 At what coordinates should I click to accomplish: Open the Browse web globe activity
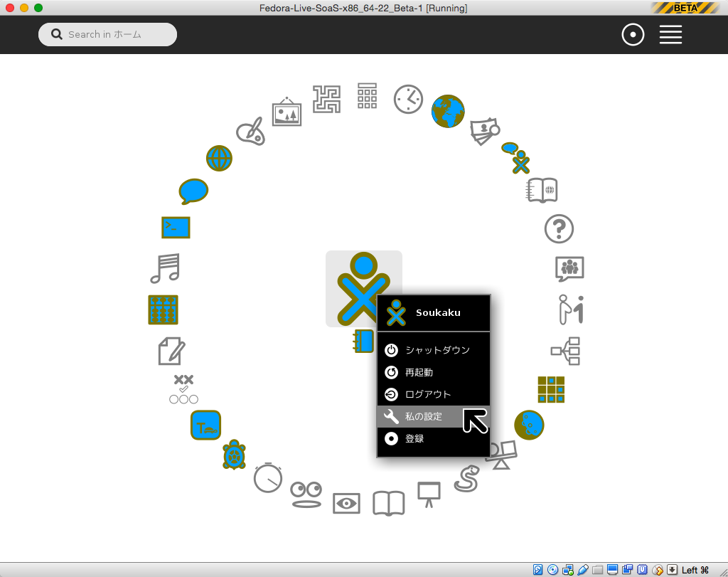tap(219, 159)
